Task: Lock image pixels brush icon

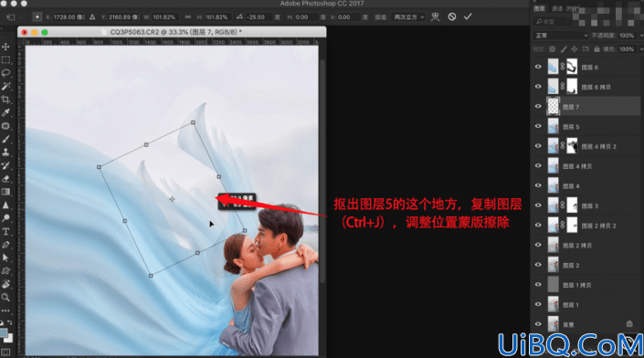Action: click(564, 49)
